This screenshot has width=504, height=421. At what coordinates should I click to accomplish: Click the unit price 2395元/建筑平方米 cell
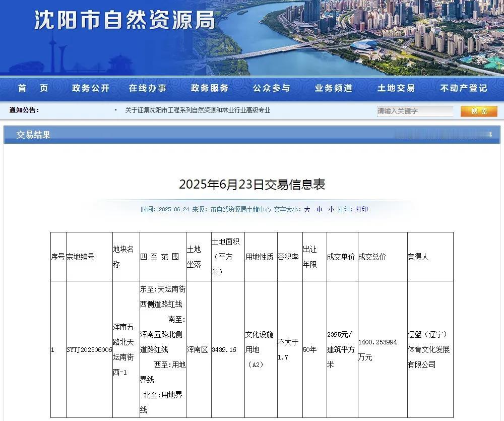[342, 349]
